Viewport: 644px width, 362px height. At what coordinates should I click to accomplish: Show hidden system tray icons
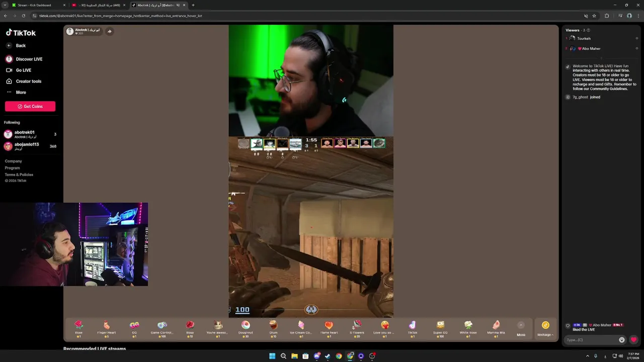click(x=588, y=356)
